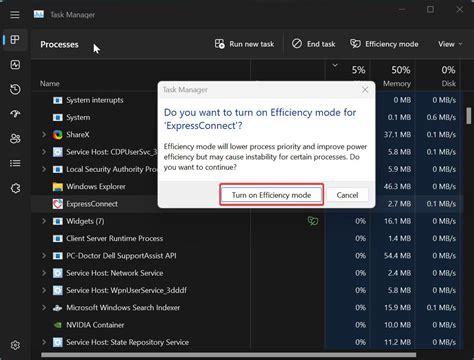Open the View dropdown menu
This screenshot has width=474, height=360.
[x=450, y=44]
